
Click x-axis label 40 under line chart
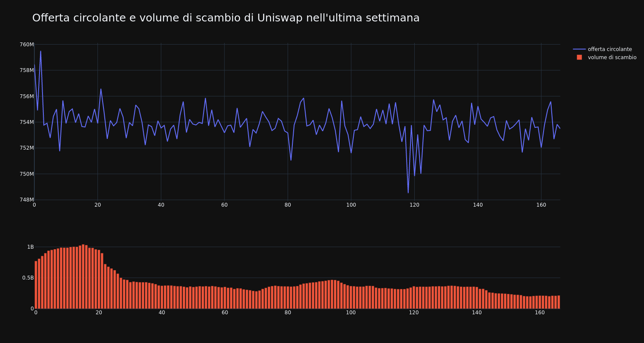point(161,205)
